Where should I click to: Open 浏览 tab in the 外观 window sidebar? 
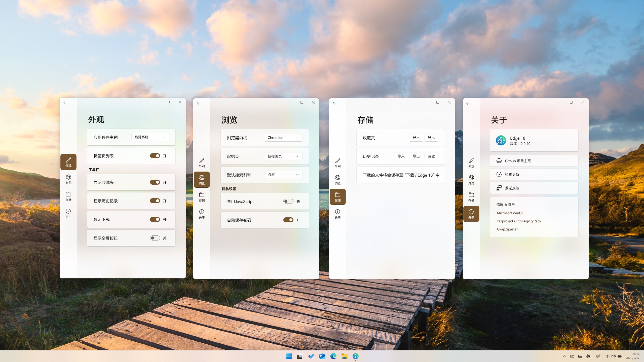coord(68,179)
